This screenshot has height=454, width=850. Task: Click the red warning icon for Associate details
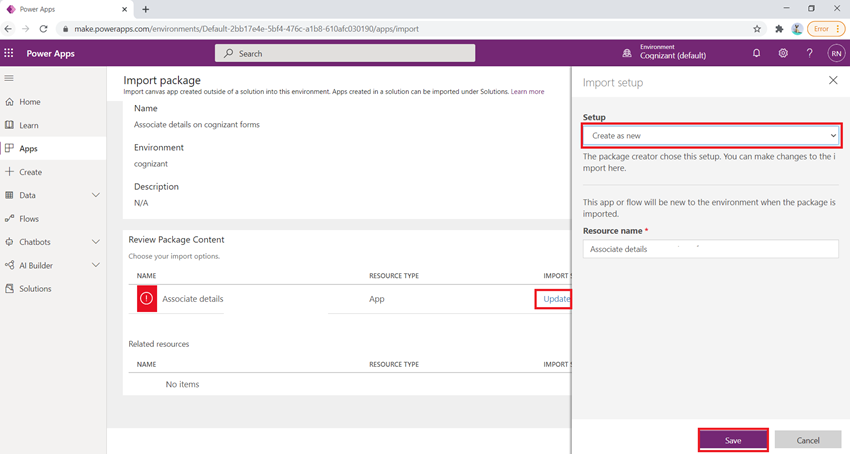point(146,298)
